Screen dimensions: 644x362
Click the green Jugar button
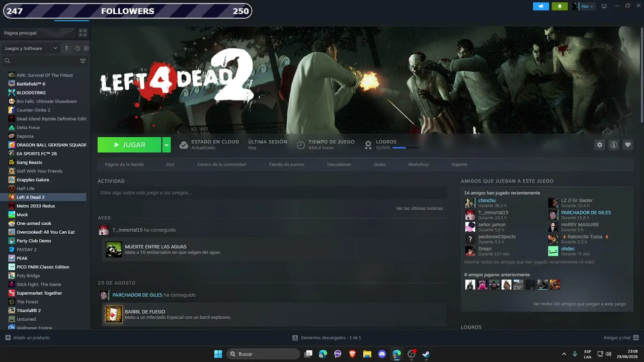[x=129, y=145]
